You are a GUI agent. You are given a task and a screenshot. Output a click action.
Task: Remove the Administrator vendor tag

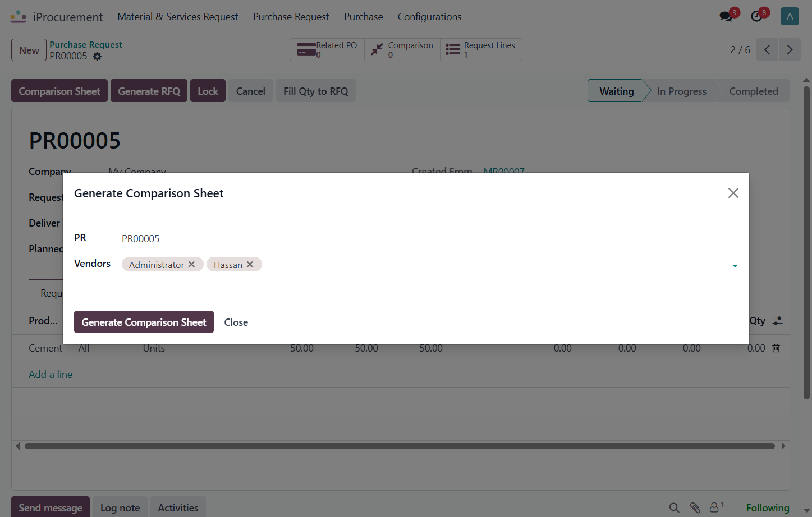191,264
